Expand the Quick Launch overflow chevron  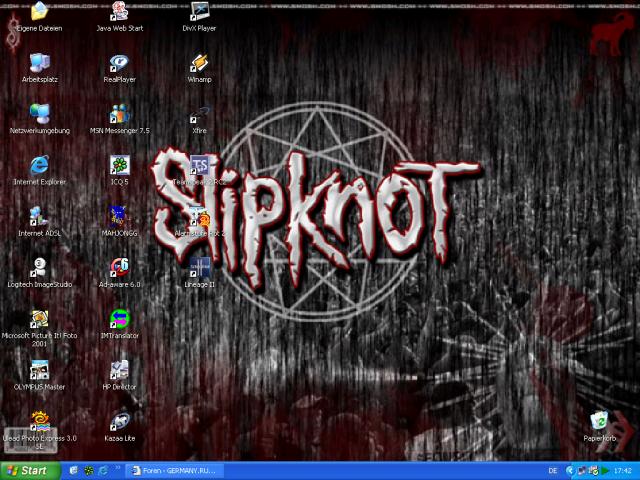tap(118, 468)
